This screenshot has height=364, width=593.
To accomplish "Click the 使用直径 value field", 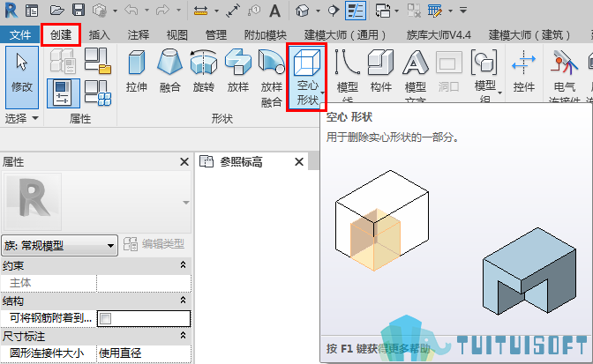I will 144,353.
